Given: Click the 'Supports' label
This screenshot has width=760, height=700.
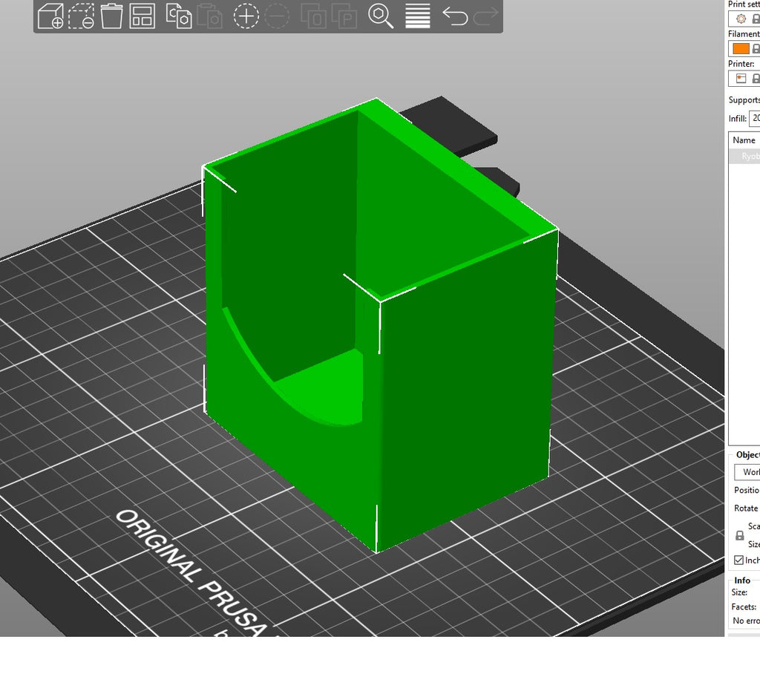Looking at the screenshot, I should (744, 100).
